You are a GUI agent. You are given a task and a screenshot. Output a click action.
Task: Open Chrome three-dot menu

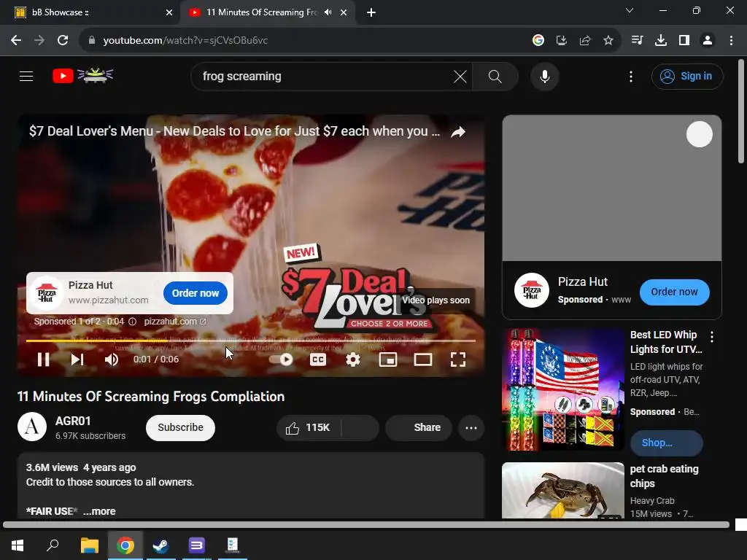pos(731,41)
